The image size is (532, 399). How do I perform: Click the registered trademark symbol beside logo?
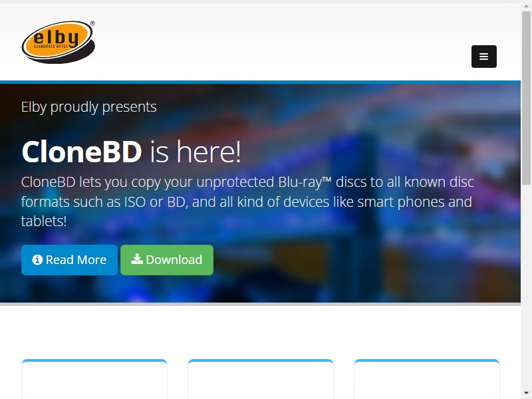(92, 23)
